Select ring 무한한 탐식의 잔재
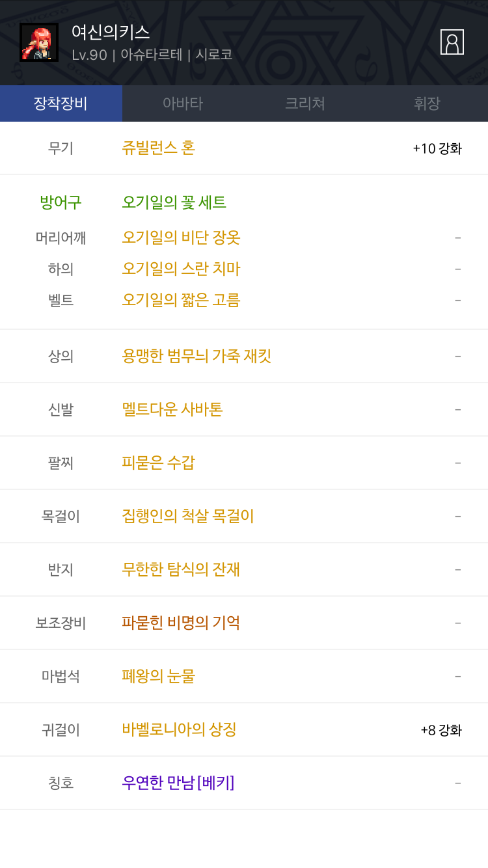The image size is (488, 868). (x=182, y=569)
